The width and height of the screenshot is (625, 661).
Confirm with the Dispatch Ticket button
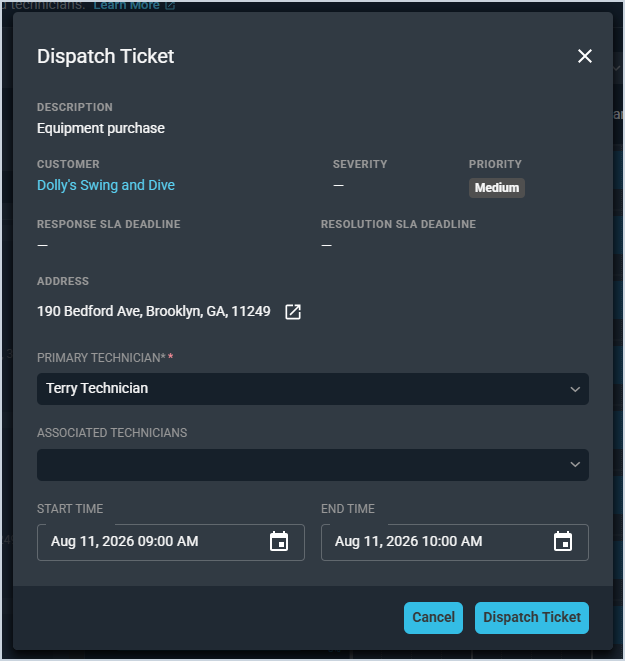(x=532, y=618)
